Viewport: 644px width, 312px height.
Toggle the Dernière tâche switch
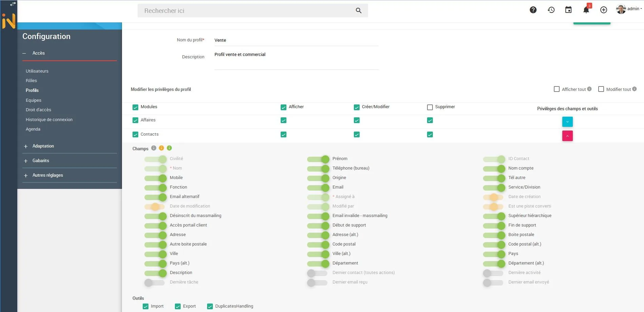click(x=155, y=282)
